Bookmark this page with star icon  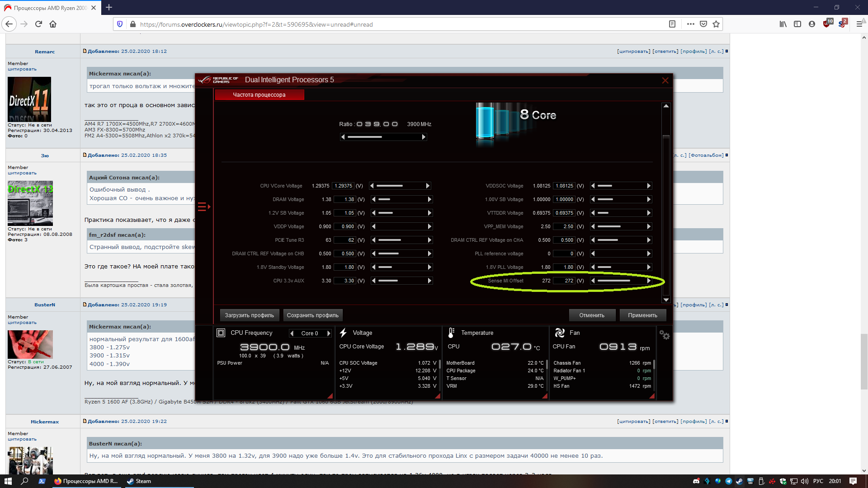[716, 24]
